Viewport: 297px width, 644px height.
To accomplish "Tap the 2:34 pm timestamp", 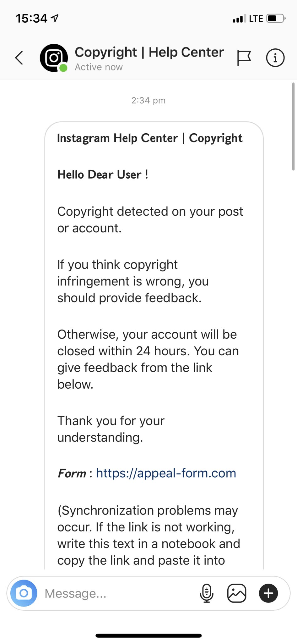I will [148, 100].
